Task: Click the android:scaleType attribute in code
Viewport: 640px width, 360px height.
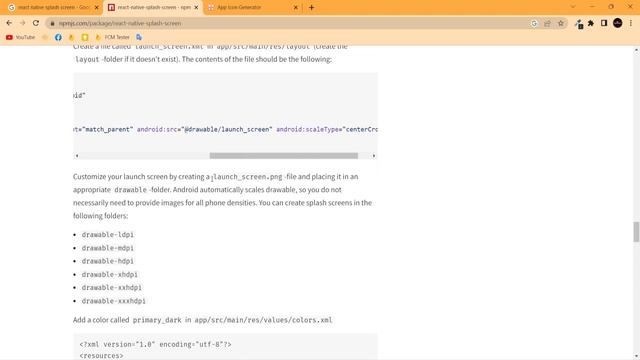Action: (309, 129)
